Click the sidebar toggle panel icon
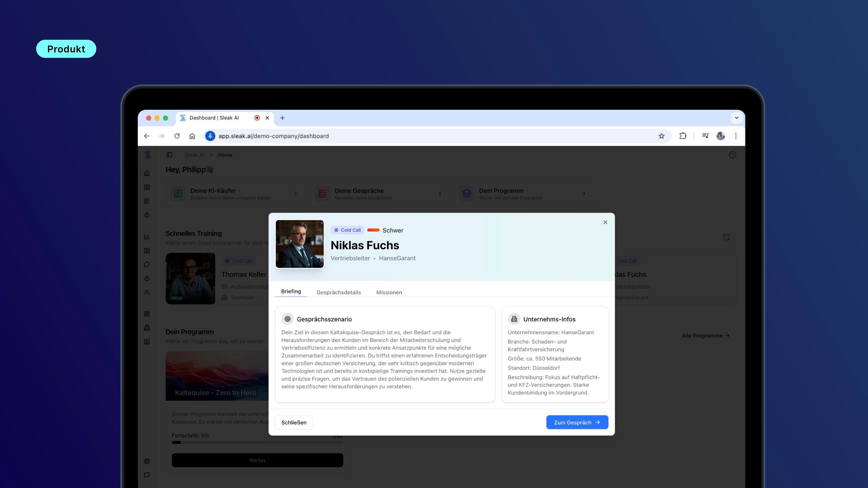 [x=169, y=155]
